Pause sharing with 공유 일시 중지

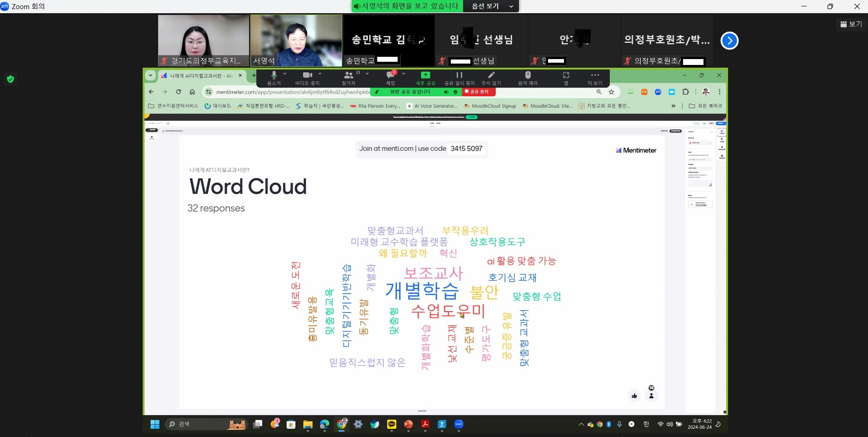pyautogui.click(x=459, y=77)
